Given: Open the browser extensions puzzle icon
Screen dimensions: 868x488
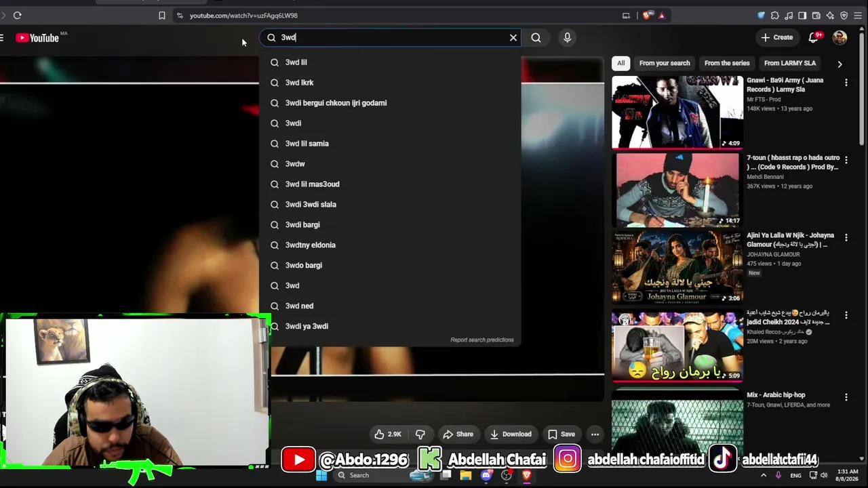Looking at the screenshot, I should [774, 16].
